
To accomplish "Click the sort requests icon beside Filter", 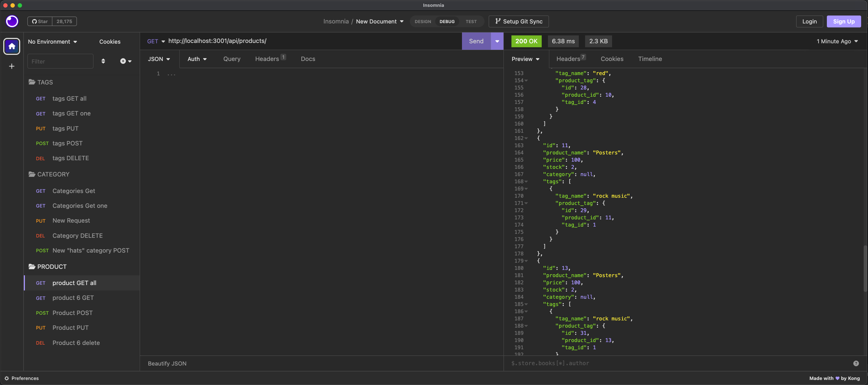I will (104, 61).
